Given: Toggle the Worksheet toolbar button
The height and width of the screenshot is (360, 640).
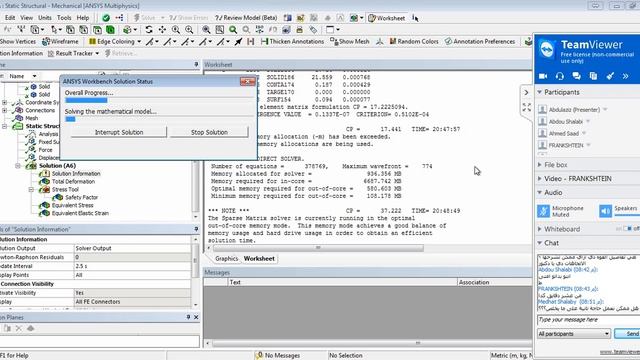Looking at the screenshot, I should 387,18.
